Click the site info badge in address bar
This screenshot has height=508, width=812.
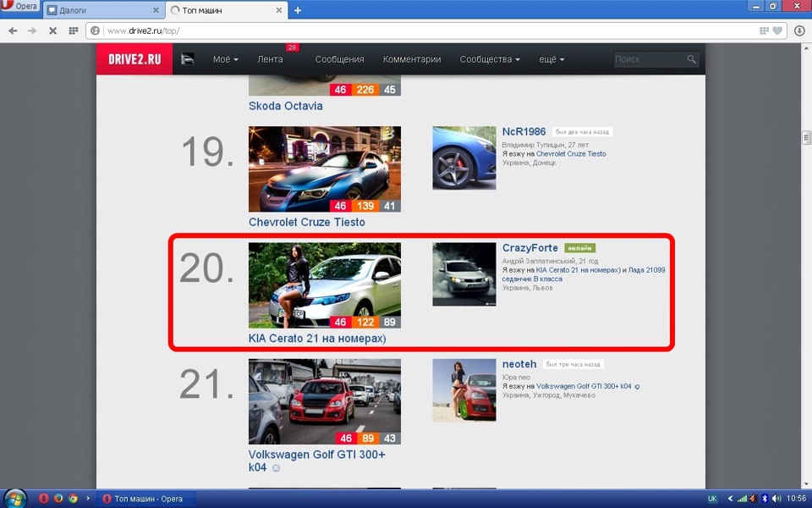tap(95, 30)
